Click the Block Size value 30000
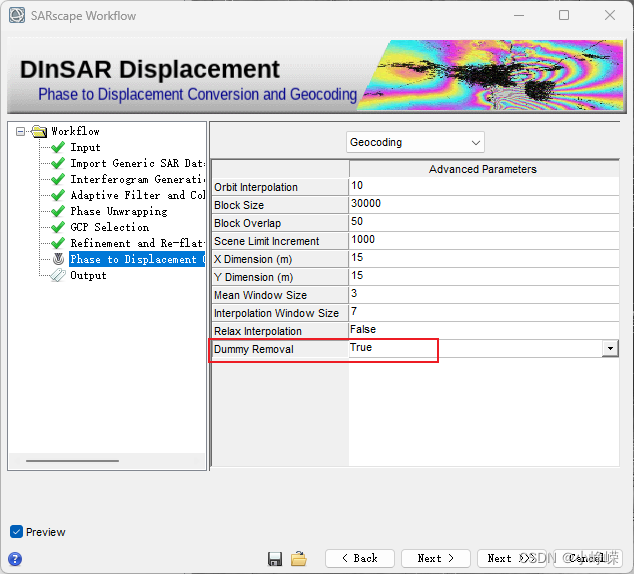634x574 pixels. [484, 204]
